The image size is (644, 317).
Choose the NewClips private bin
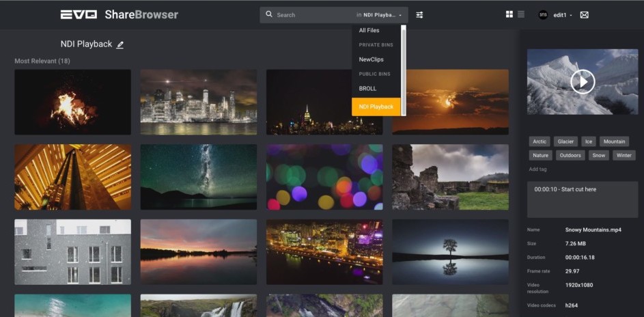click(x=371, y=59)
